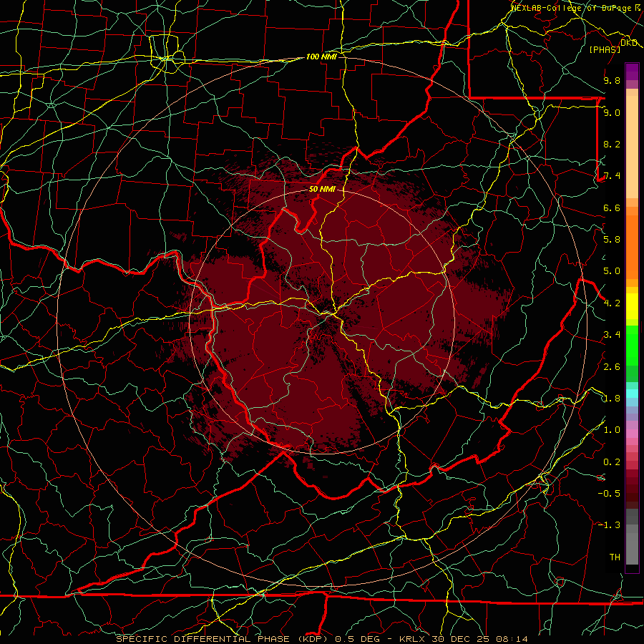Click the 9.0 value on the color scale
The image size is (644, 644).
tap(612, 112)
